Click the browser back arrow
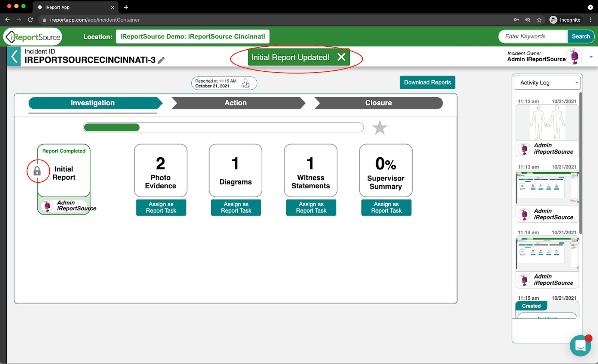598x364 pixels. (7, 20)
